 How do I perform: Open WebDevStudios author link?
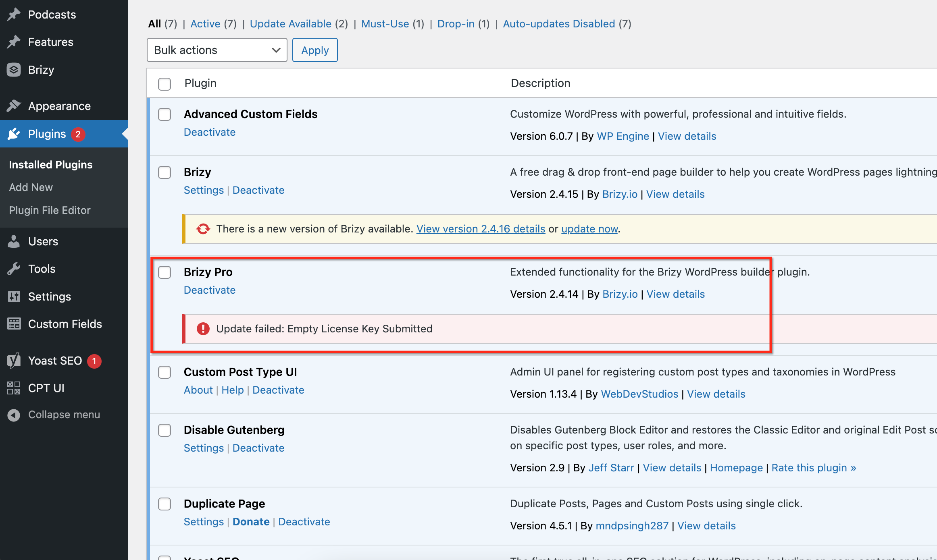tap(639, 394)
